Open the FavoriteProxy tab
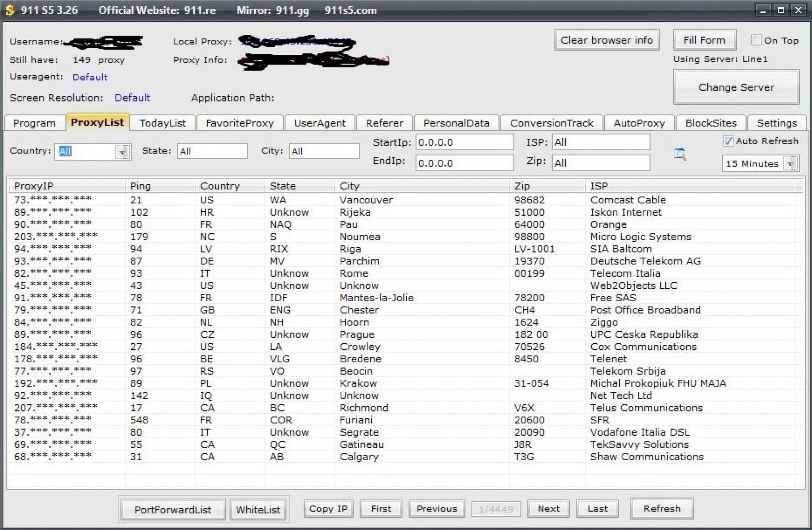This screenshot has height=530, width=812. pyautogui.click(x=239, y=123)
